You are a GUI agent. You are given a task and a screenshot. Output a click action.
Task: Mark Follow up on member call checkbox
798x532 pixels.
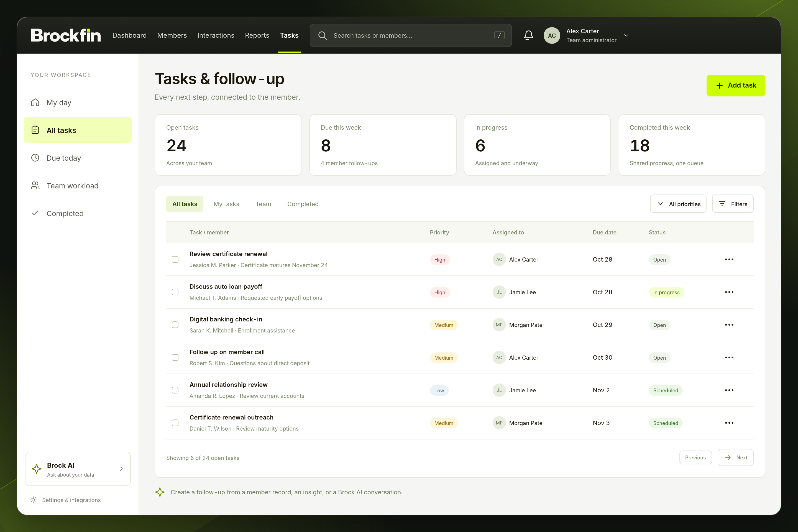point(175,358)
